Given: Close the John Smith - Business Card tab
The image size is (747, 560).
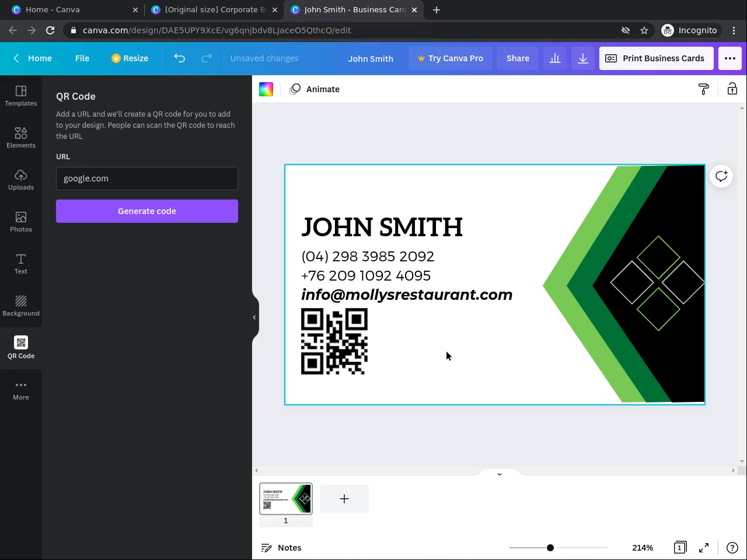Looking at the screenshot, I should point(414,10).
